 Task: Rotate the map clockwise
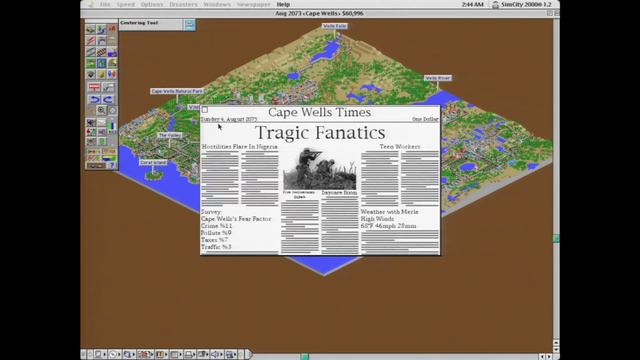108,100
